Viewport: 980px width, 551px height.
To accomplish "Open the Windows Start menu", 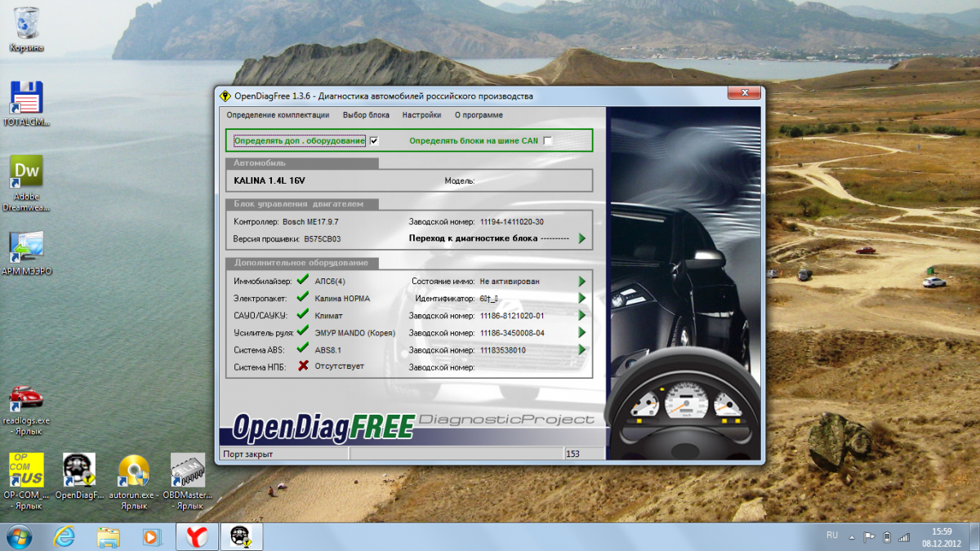I will tap(19, 536).
